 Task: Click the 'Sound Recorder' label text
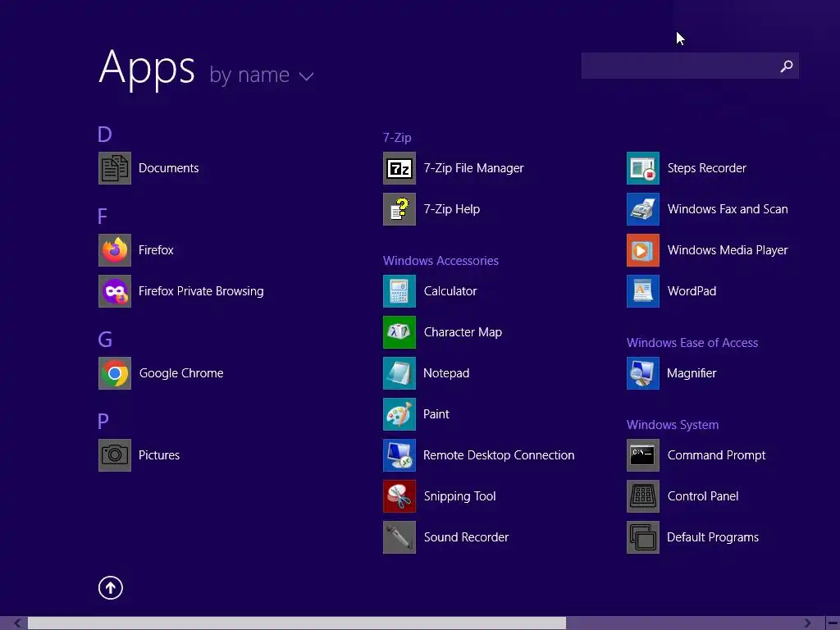click(466, 537)
